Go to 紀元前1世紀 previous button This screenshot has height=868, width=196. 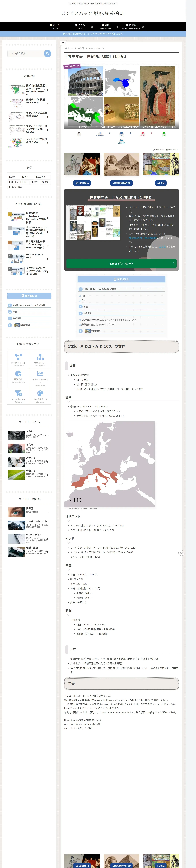[x=82, y=183]
